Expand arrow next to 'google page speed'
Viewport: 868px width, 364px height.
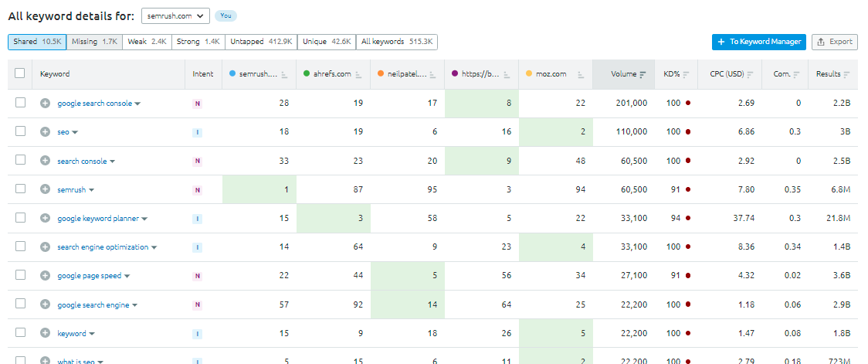126,277
